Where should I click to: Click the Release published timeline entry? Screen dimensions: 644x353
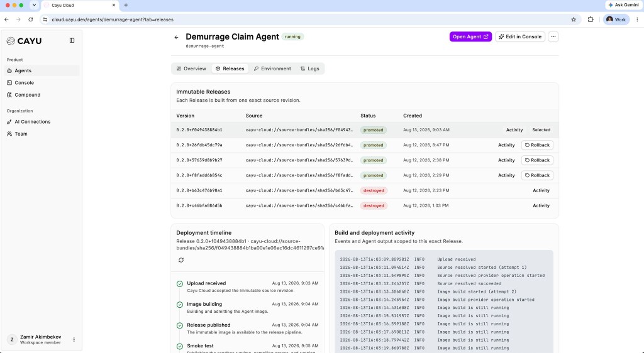coord(247,329)
